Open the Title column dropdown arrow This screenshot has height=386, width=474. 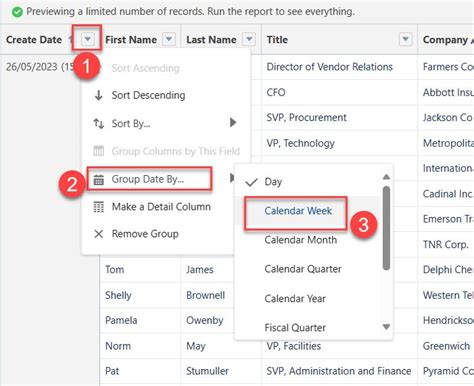[x=405, y=39]
